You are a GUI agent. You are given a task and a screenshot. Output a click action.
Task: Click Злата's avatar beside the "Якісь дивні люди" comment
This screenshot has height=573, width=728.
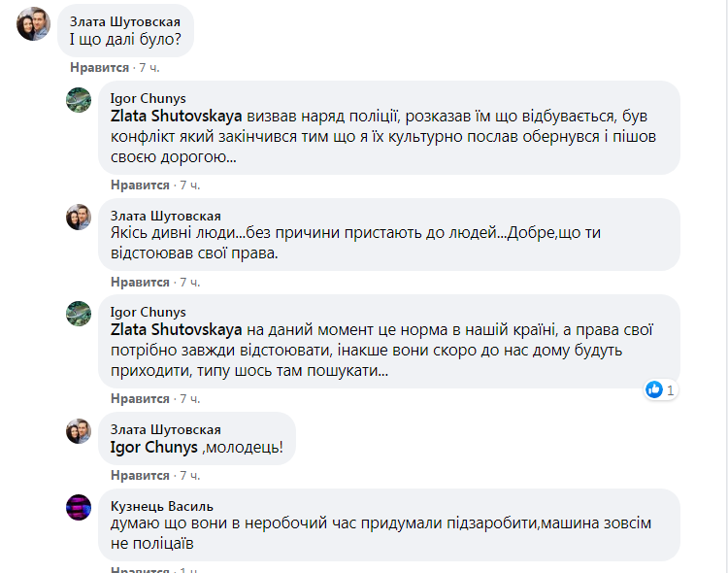(79, 217)
